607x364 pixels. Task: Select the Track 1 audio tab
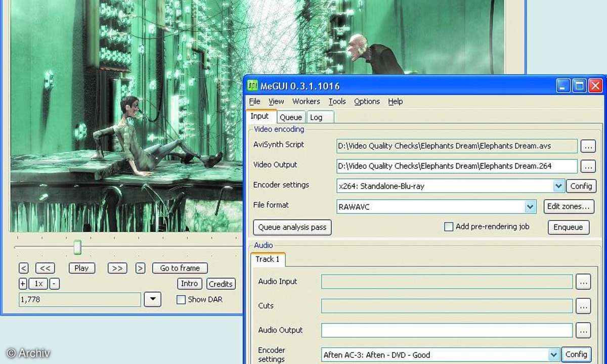[x=268, y=259]
